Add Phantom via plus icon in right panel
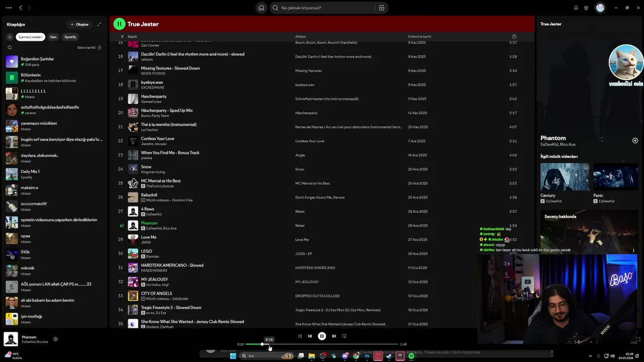The width and height of the screenshot is (644, 362). [635, 140]
